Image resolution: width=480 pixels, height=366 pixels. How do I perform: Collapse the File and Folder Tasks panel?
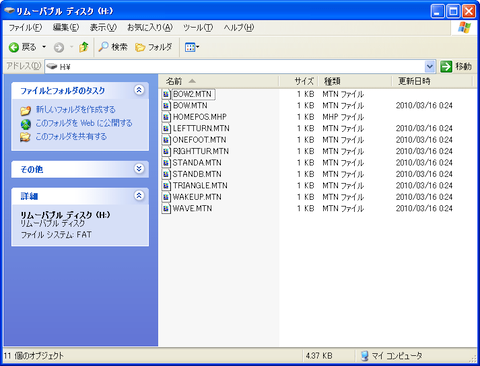(x=139, y=90)
